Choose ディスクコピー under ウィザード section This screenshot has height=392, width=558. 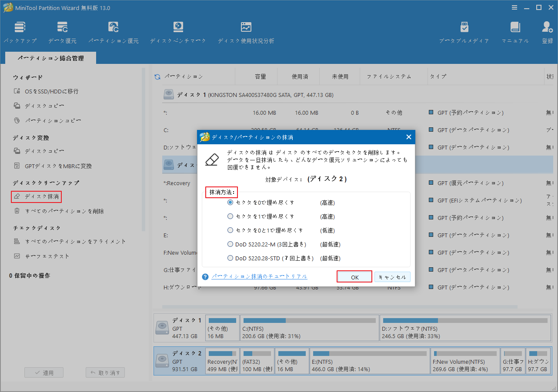pos(39,106)
